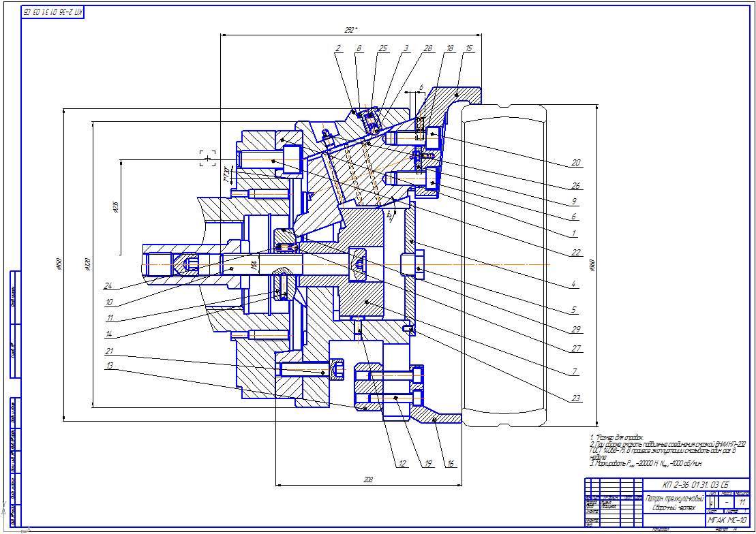
Task: Select part callout number 5
Action: coord(574,310)
